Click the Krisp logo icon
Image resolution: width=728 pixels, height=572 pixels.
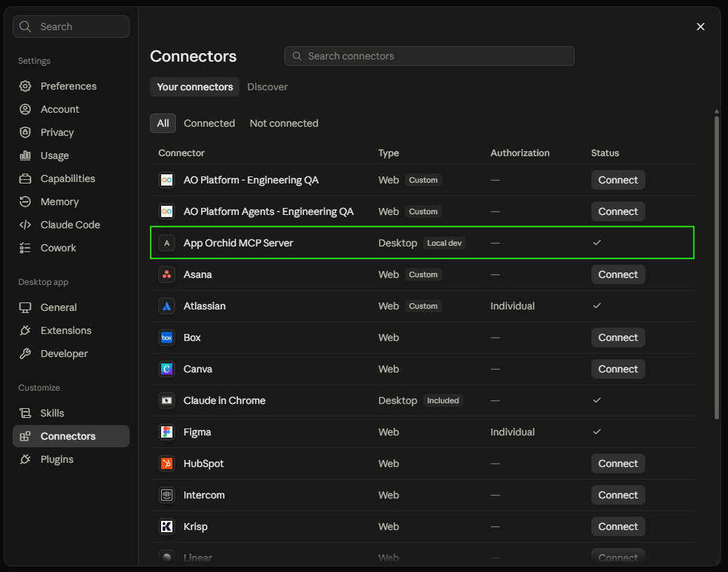pos(167,527)
